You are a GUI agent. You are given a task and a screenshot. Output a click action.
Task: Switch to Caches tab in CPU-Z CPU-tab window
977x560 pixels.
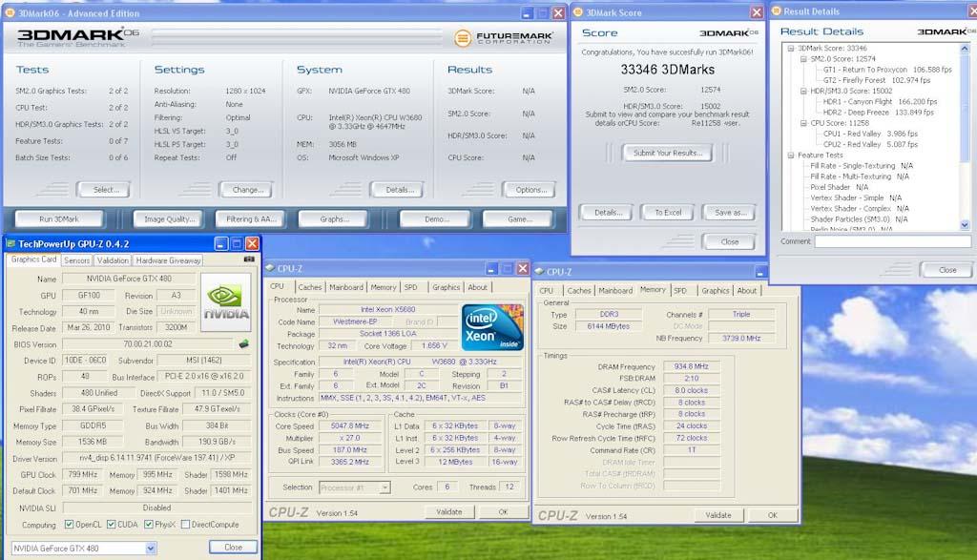click(310, 287)
